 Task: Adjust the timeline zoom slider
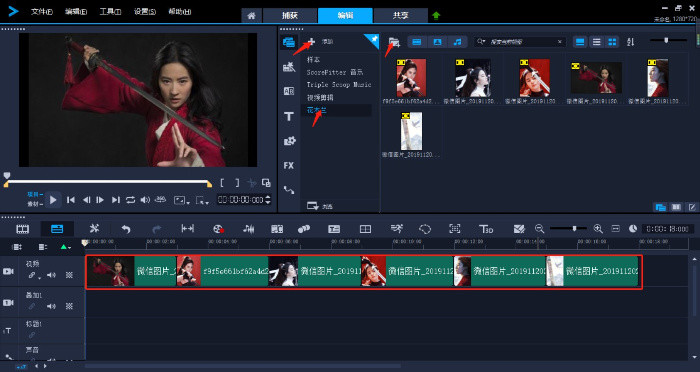574,229
